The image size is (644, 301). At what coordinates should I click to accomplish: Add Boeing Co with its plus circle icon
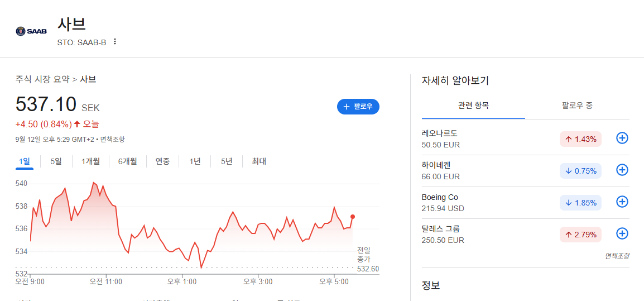click(622, 202)
